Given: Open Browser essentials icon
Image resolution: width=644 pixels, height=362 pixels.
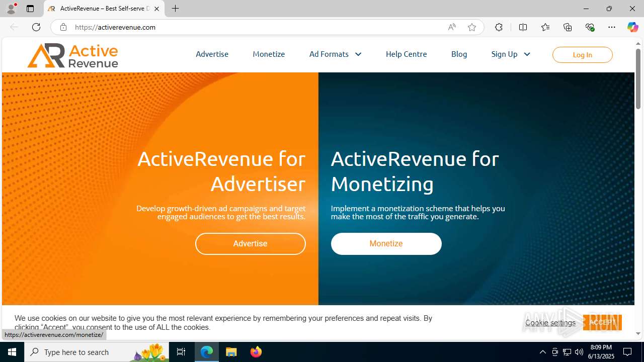Looking at the screenshot, I should coord(590,27).
